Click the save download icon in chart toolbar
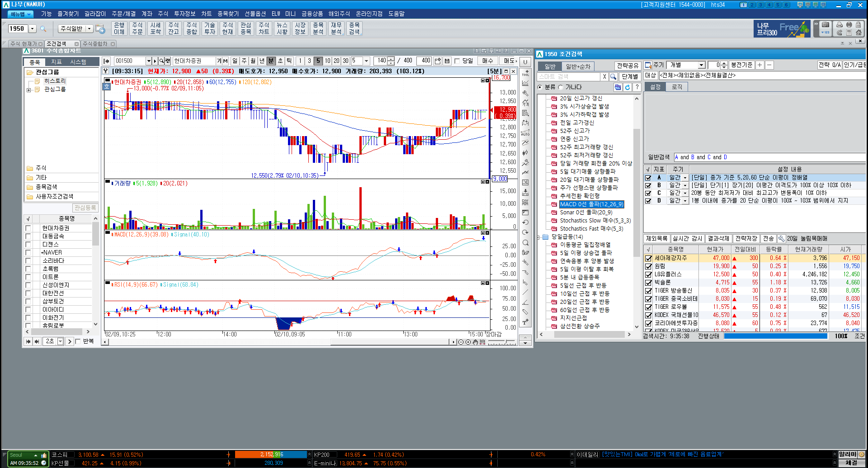This screenshot has height=468, width=868. click(525, 193)
